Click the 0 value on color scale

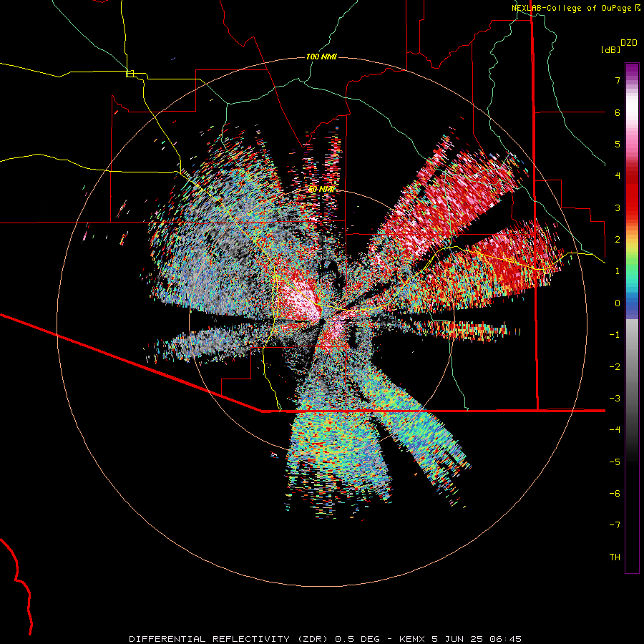(x=618, y=303)
